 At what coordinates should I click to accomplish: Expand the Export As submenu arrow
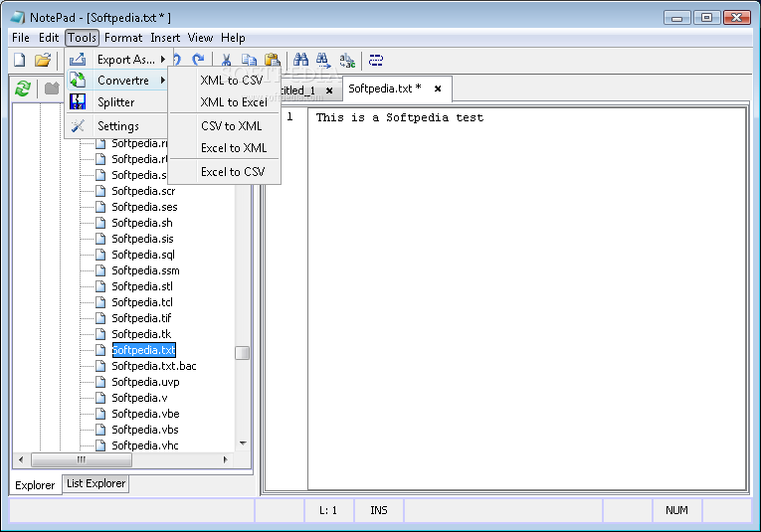[x=163, y=59]
